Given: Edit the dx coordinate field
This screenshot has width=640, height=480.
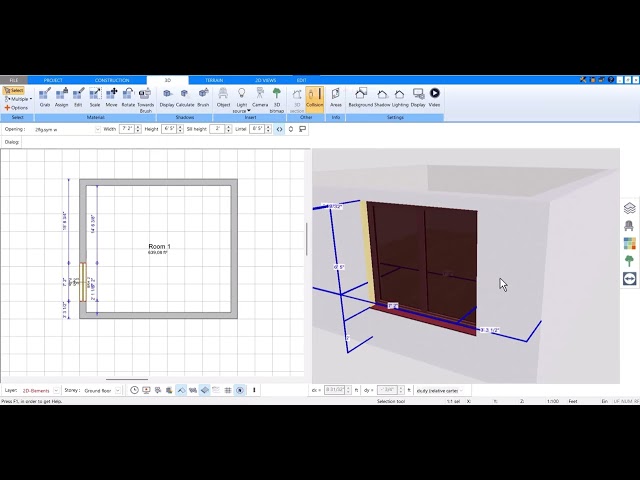Looking at the screenshot, I should 334,390.
